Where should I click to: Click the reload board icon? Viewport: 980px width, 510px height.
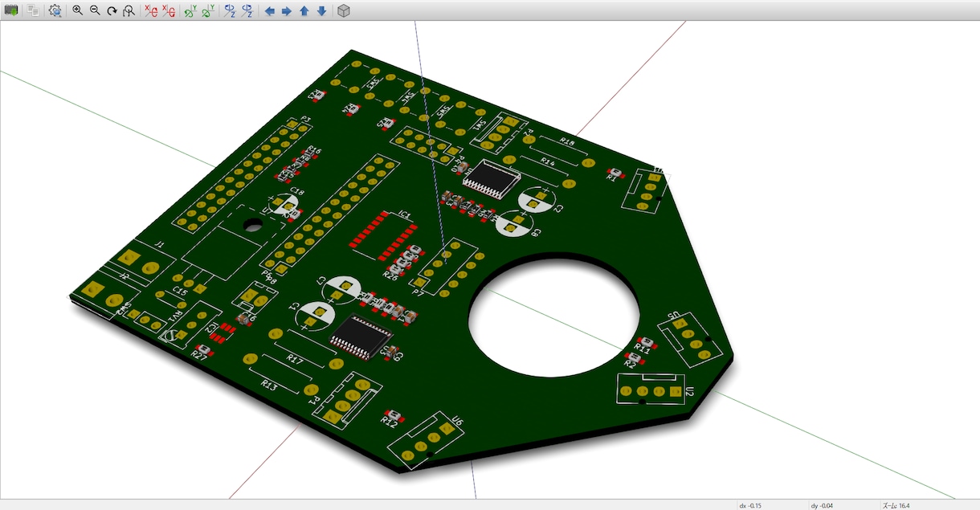(12, 10)
